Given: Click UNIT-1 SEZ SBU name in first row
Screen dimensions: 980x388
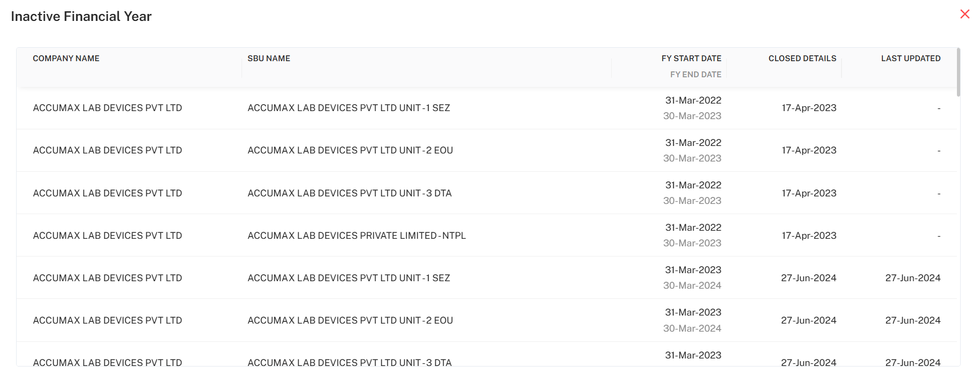Looking at the screenshot, I should coord(348,108).
